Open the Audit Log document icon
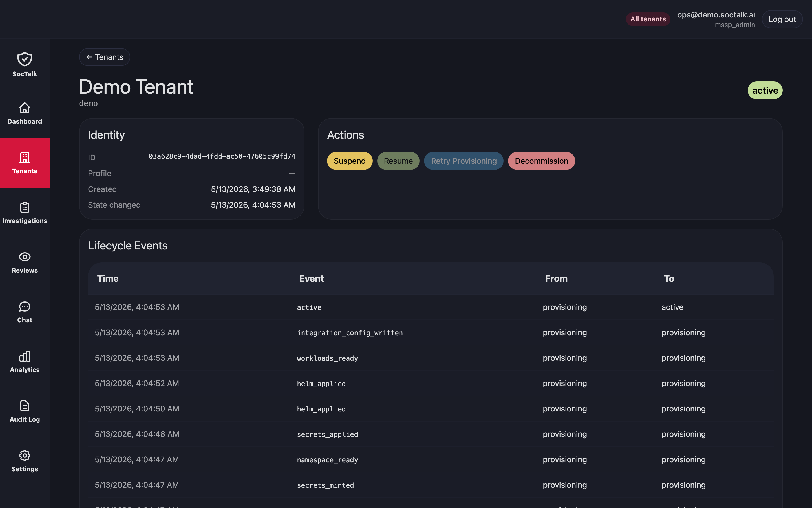The image size is (812, 508). 25,406
